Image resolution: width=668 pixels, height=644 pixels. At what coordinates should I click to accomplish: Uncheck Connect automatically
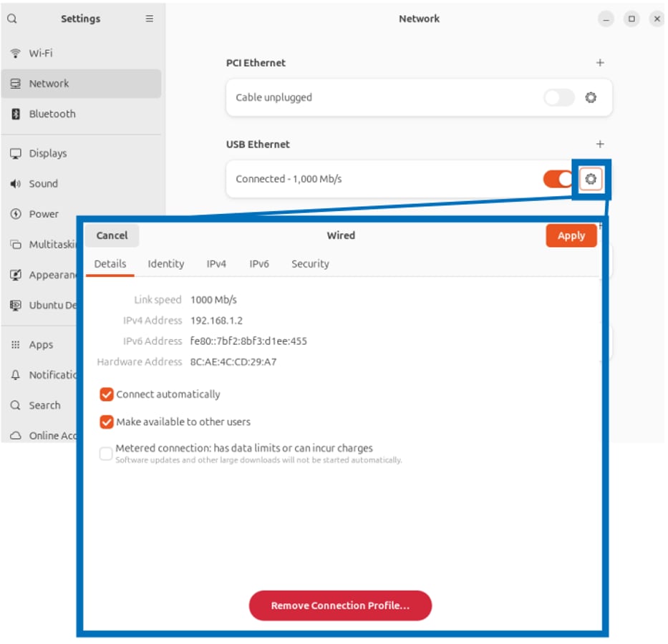tap(107, 394)
